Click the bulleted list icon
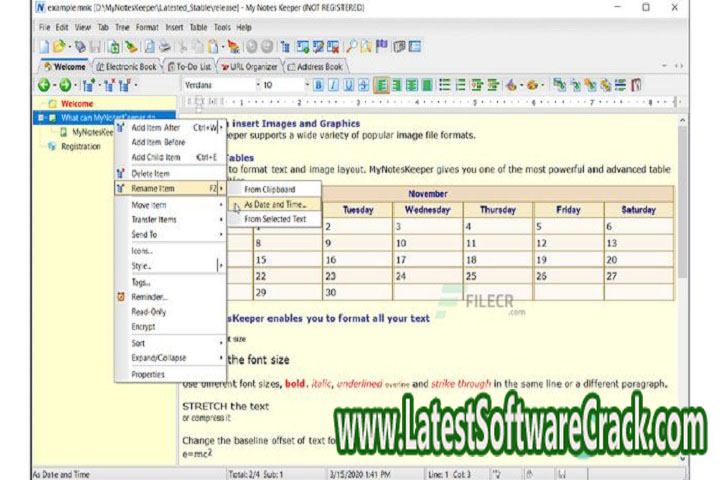720x480 pixels. pyautogui.click(x=445, y=86)
